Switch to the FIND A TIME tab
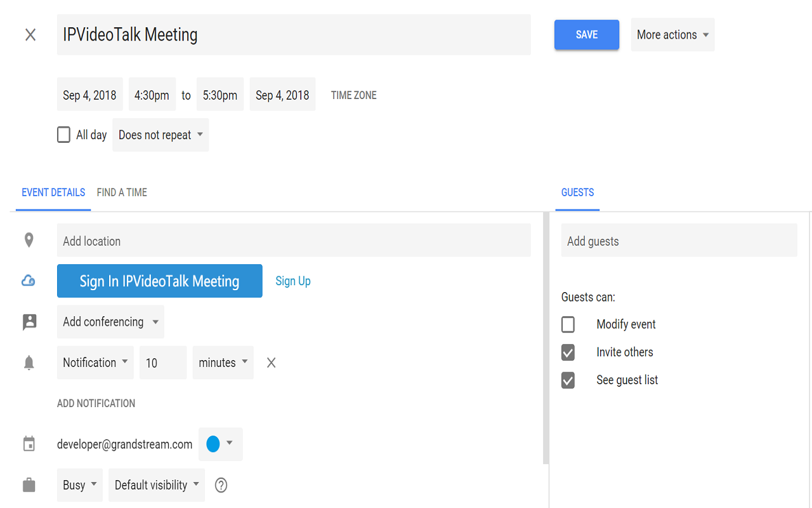The image size is (812, 508). coord(121,192)
